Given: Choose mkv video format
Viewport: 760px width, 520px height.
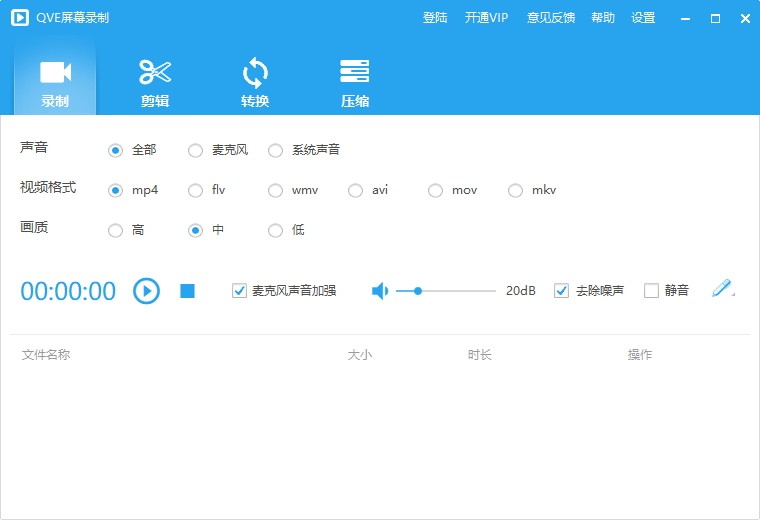Looking at the screenshot, I should (515, 190).
